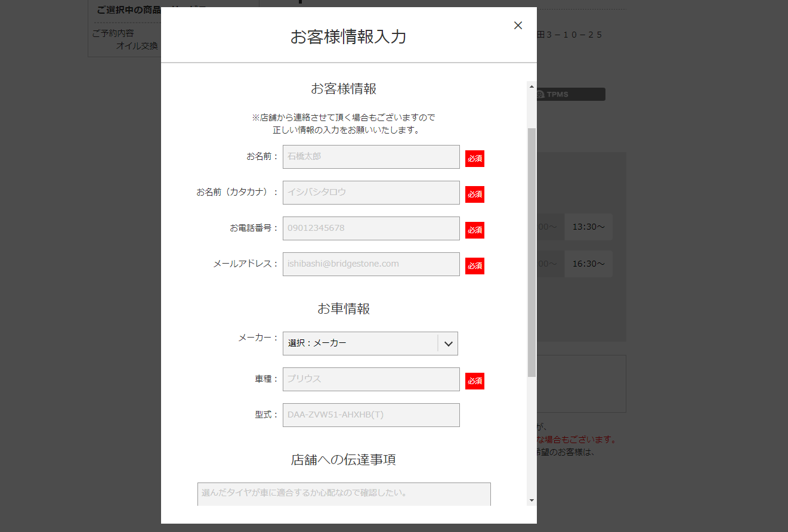Click the 店舗への伝達事項 text area

pyautogui.click(x=344, y=494)
